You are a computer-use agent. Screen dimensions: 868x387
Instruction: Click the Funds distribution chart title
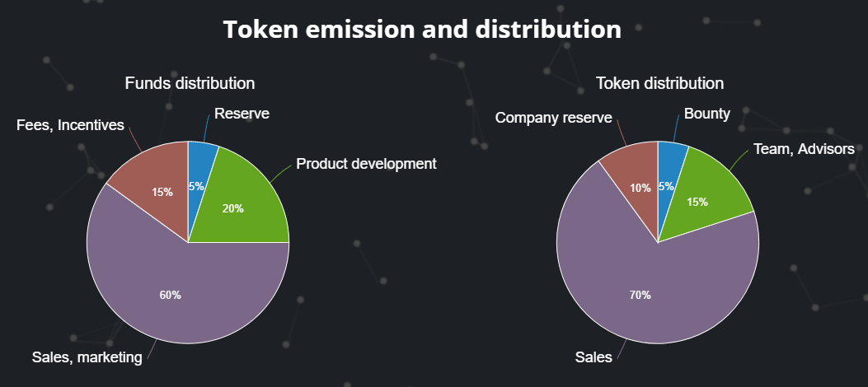pyautogui.click(x=190, y=83)
